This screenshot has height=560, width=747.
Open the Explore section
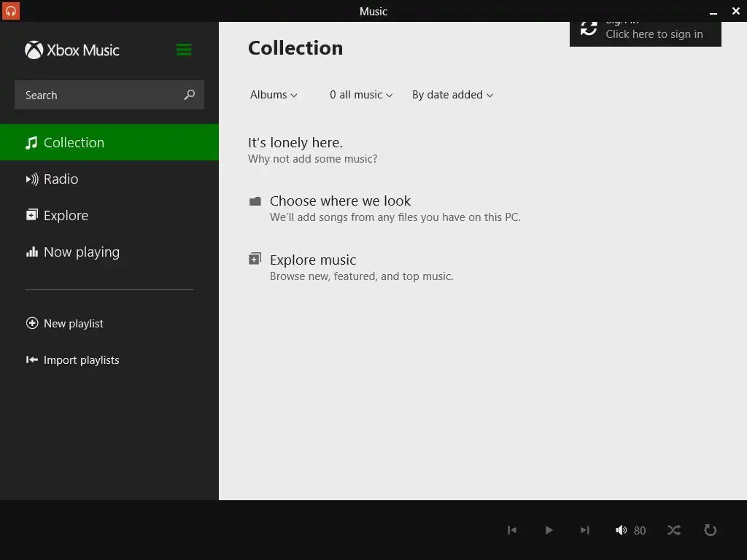109,215
